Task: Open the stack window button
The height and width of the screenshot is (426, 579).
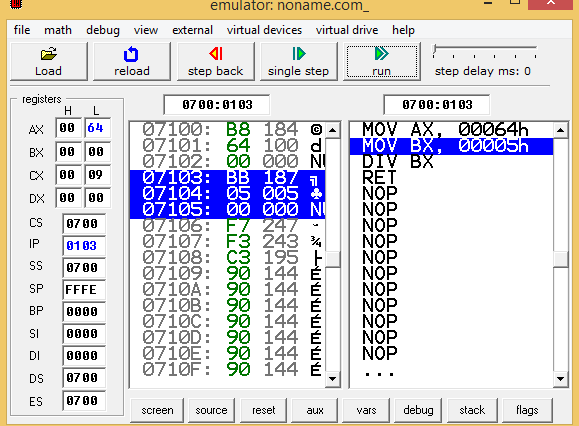Action: pyautogui.click(x=472, y=410)
